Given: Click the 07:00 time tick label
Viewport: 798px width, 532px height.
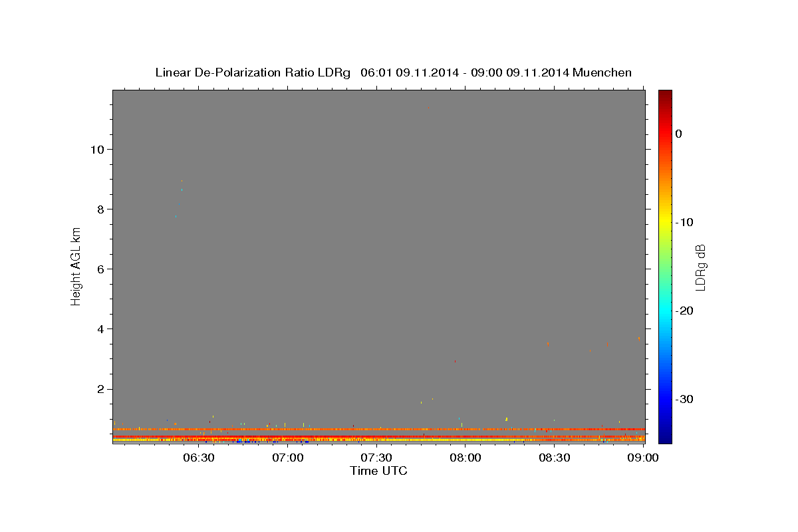Looking at the screenshot, I should click(287, 458).
